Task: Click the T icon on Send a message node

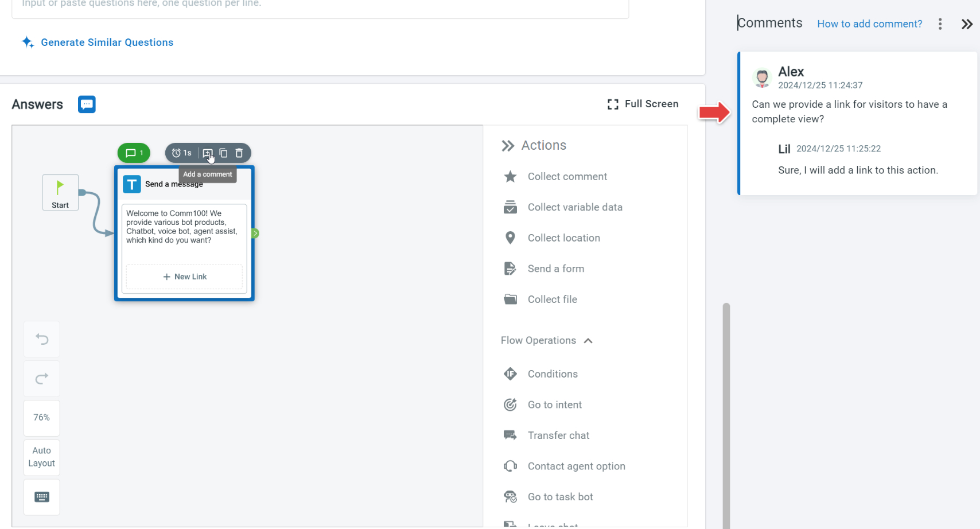Action: tap(132, 184)
